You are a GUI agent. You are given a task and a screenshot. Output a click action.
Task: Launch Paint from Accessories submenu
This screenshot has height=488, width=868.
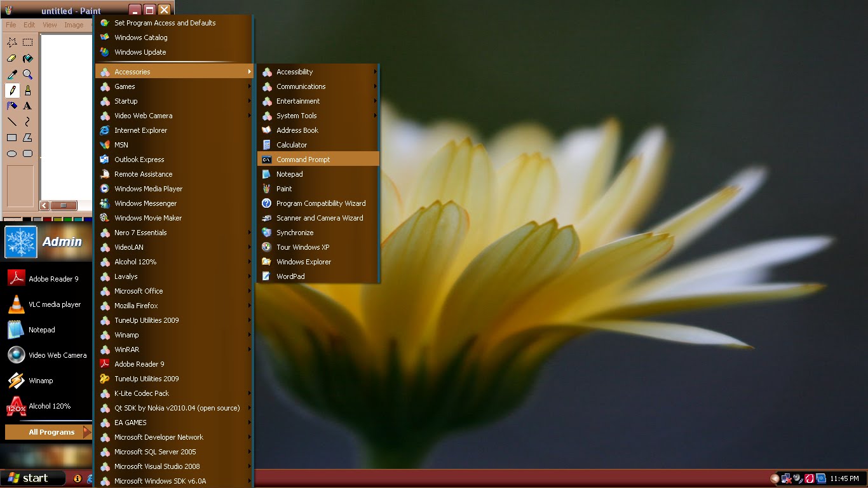[x=318, y=189]
